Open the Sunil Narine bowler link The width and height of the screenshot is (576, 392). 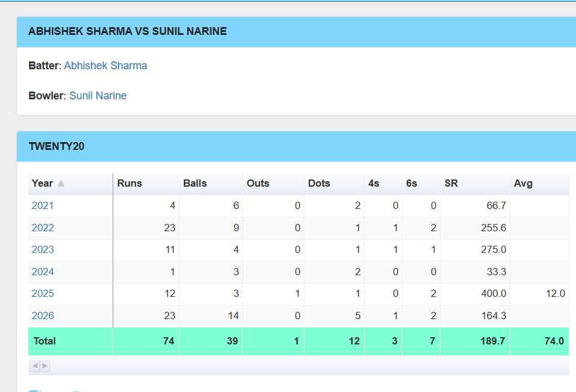pos(98,96)
